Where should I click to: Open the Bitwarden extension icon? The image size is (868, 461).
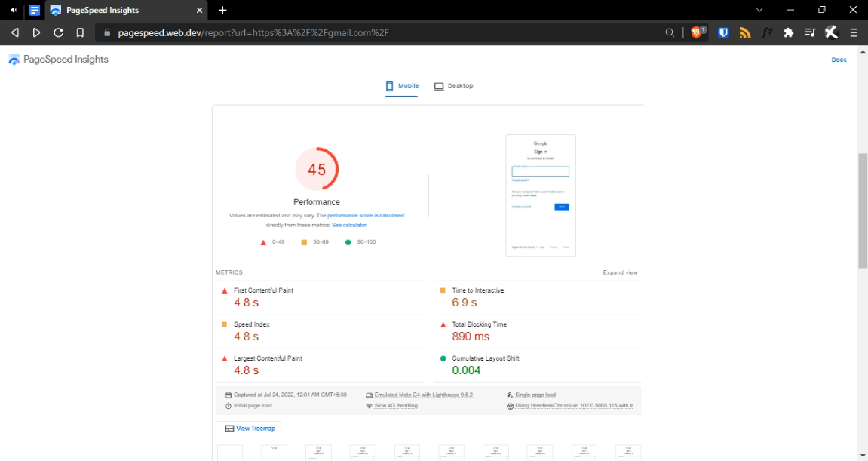coord(723,32)
